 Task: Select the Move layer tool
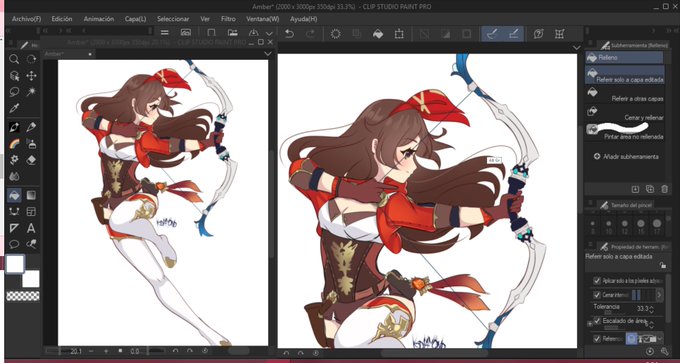click(x=31, y=76)
